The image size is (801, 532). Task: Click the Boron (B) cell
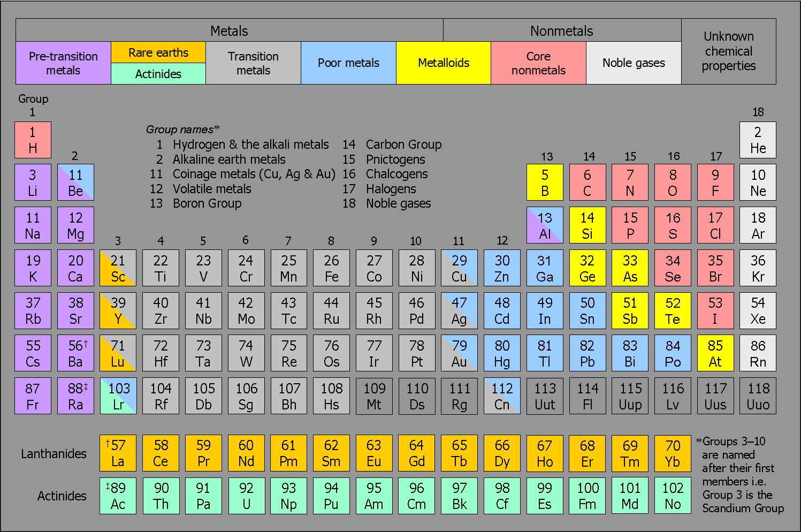click(545, 182)
